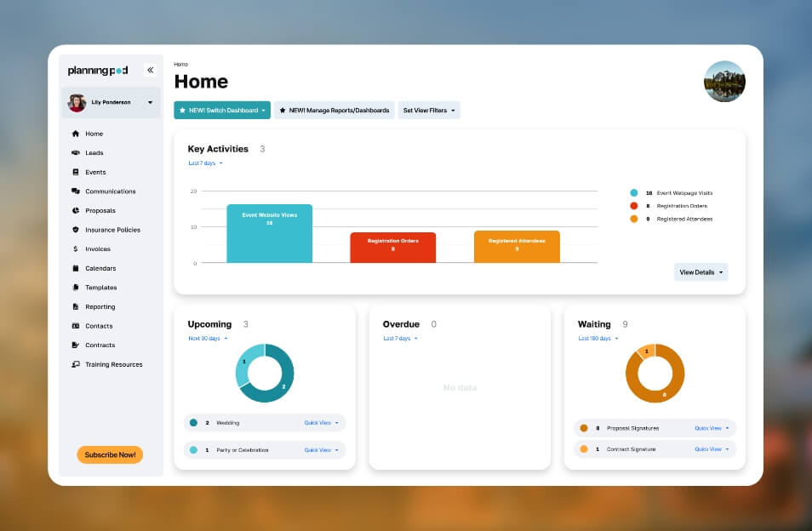Open the Leads menu item
812x531 pixels.
pyautogui.click(x=94, y=152)
